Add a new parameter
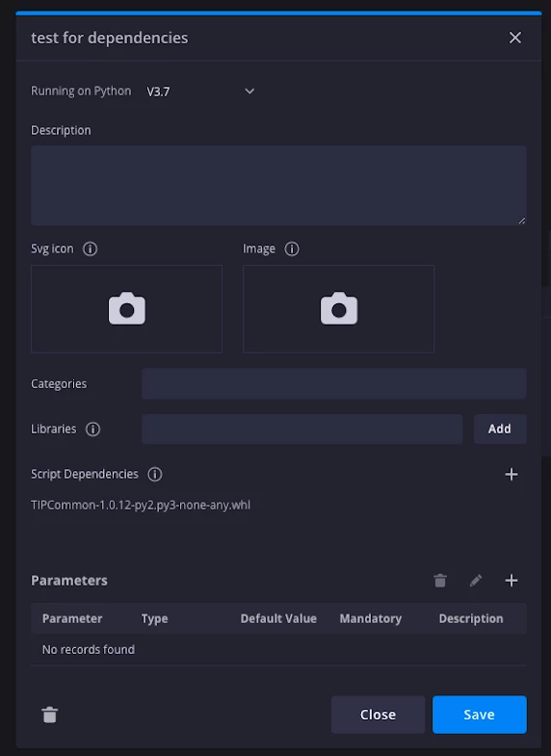The width and height of the screenshot is (551, 756). pos(512,581)
